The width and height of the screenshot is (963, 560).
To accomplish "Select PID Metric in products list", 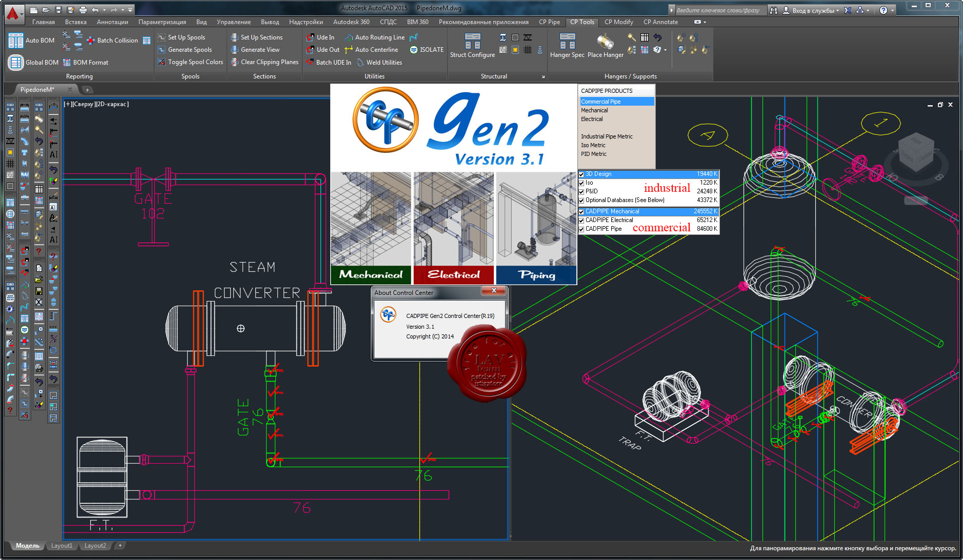I will 593,154.
